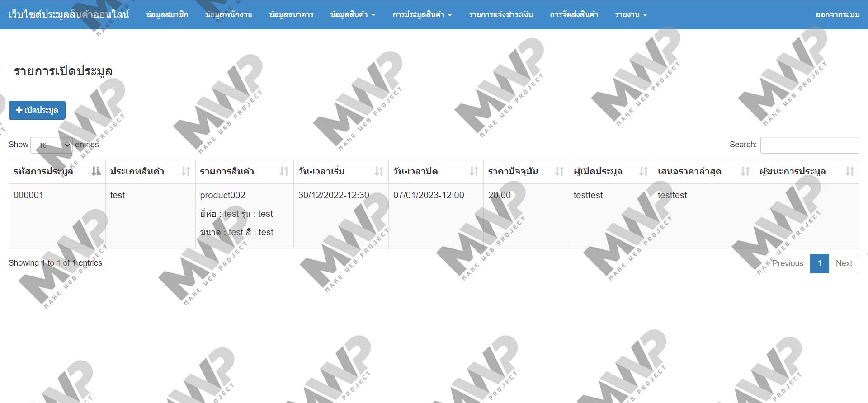Click ออกจากระบบ to log out
The image size is (868, 403).
pyautogui.click(x=837, y=14)
